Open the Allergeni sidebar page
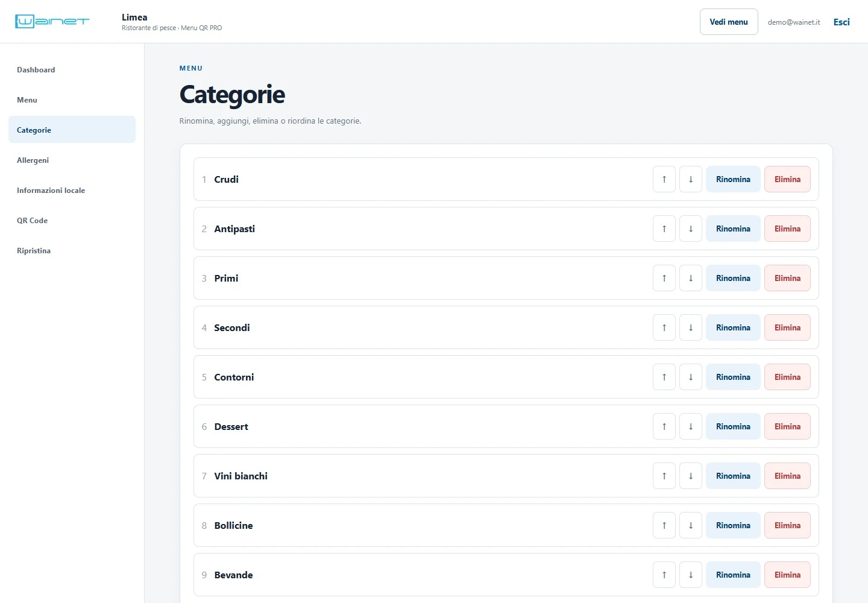This screenshot has height=603, width=868. pos(72,160)
